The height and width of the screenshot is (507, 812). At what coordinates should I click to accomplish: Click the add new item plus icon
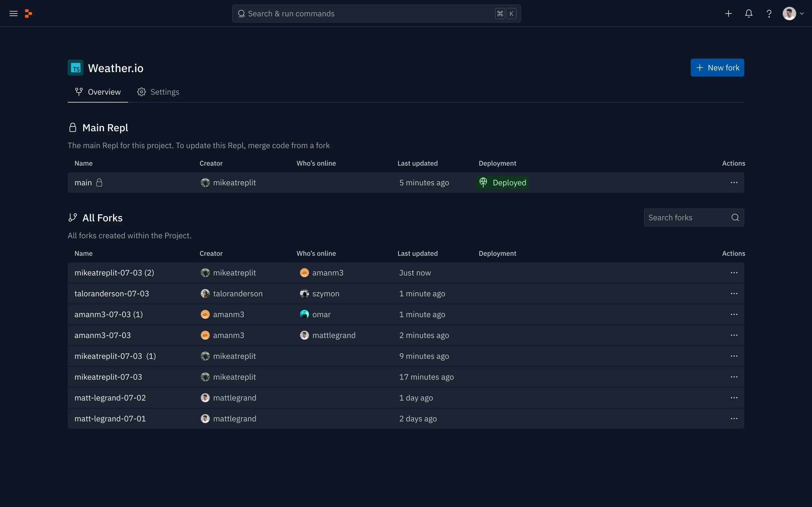click(x=728, y=13)
